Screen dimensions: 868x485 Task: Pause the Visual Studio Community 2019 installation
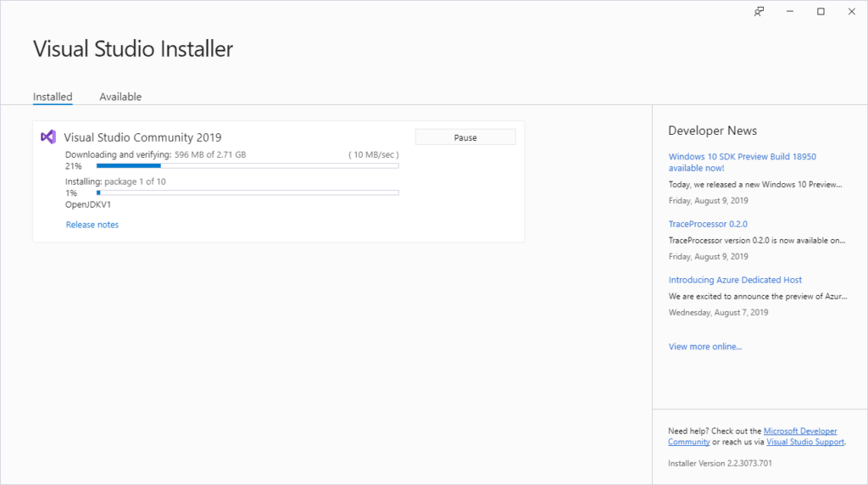pos(465,137)
